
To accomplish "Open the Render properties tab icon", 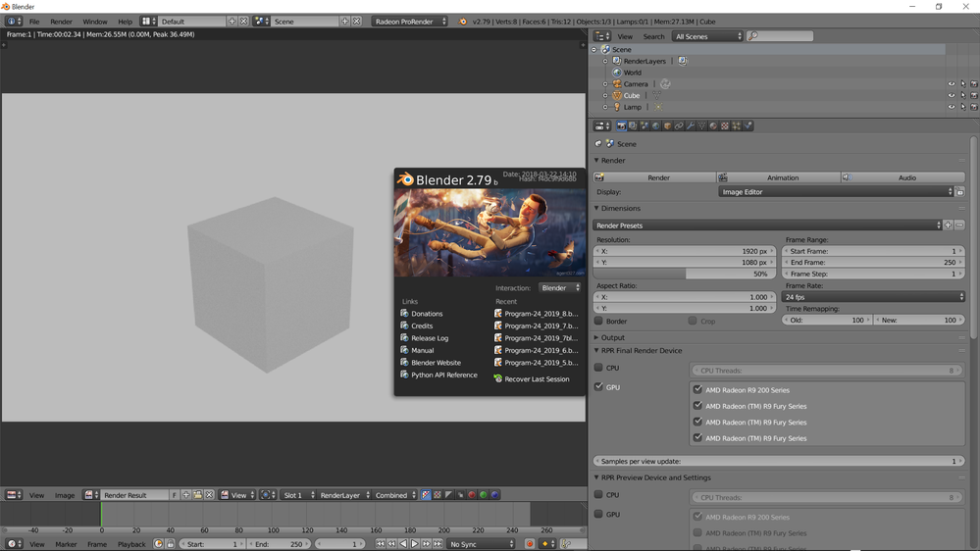I will [x=621, y=125].
